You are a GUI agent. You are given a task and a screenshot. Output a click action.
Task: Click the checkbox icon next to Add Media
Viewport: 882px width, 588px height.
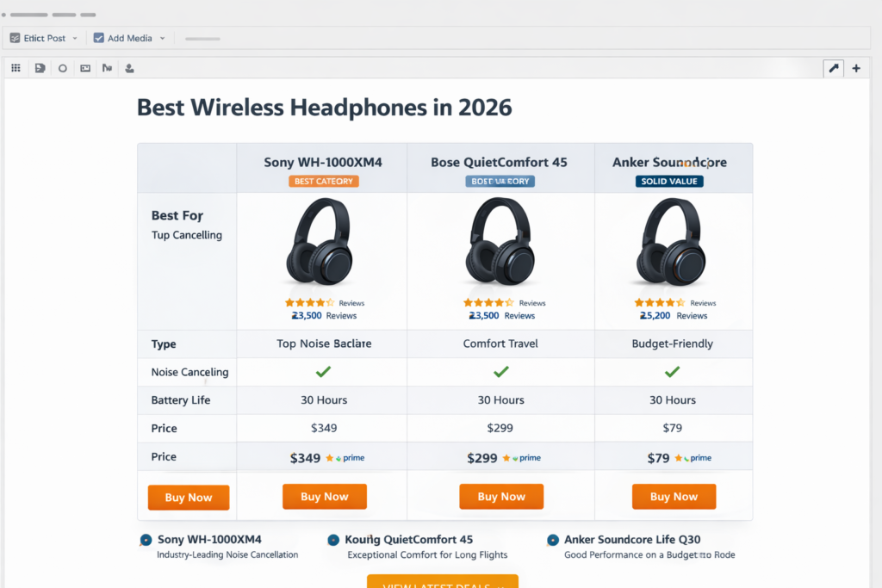97,38
